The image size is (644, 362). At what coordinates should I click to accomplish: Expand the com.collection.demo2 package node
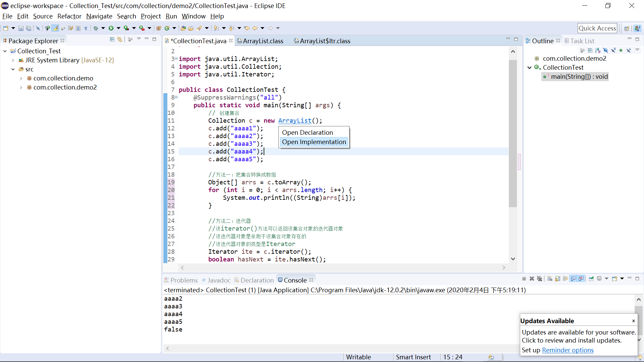click(21, 87)
